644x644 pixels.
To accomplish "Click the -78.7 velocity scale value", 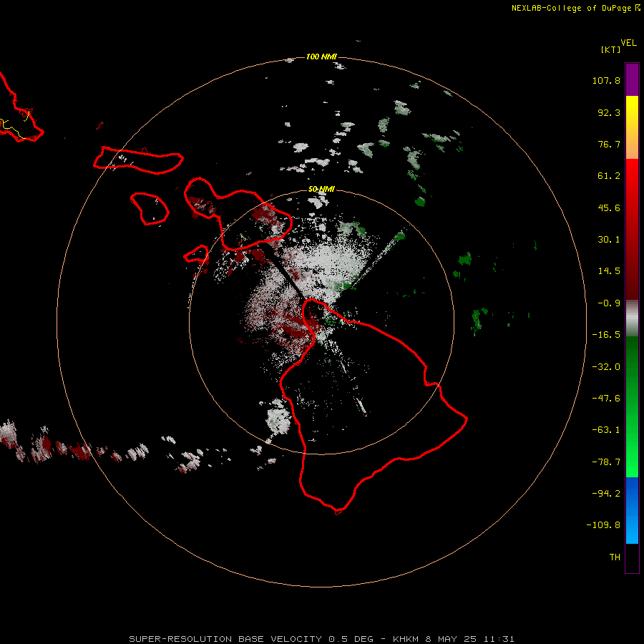I will pos(606,462).
